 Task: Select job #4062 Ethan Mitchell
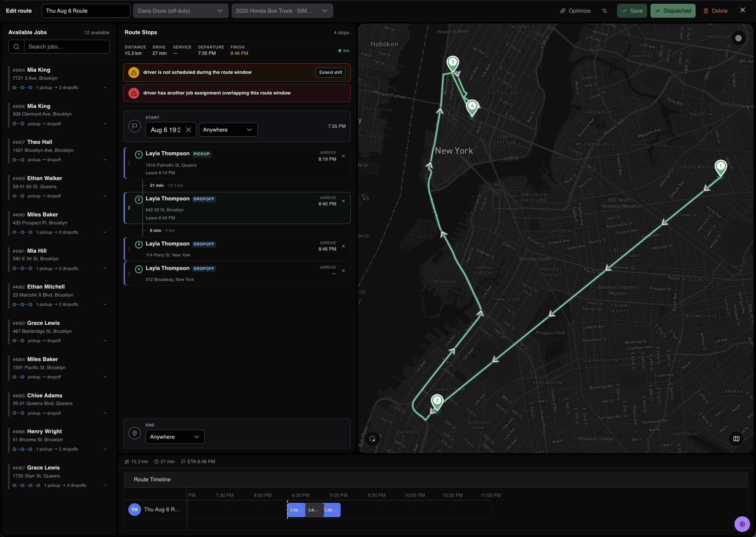(59, 295)
